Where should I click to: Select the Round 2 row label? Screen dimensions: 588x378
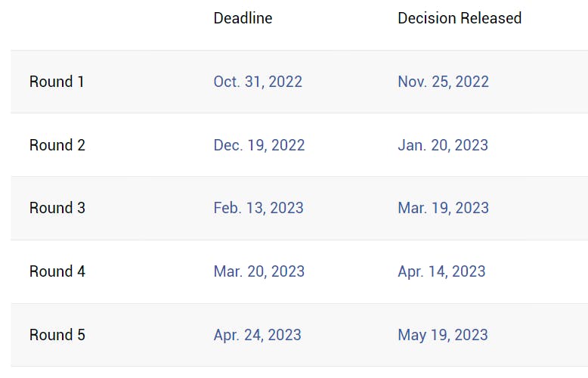point(57,145)
